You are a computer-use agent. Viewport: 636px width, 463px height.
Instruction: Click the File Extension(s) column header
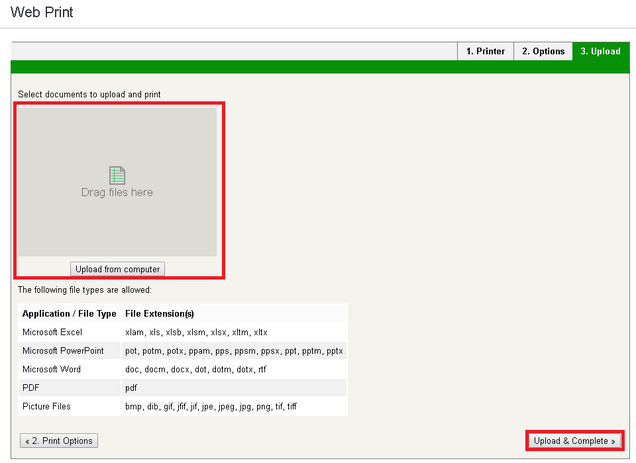[x=159, y=314]
